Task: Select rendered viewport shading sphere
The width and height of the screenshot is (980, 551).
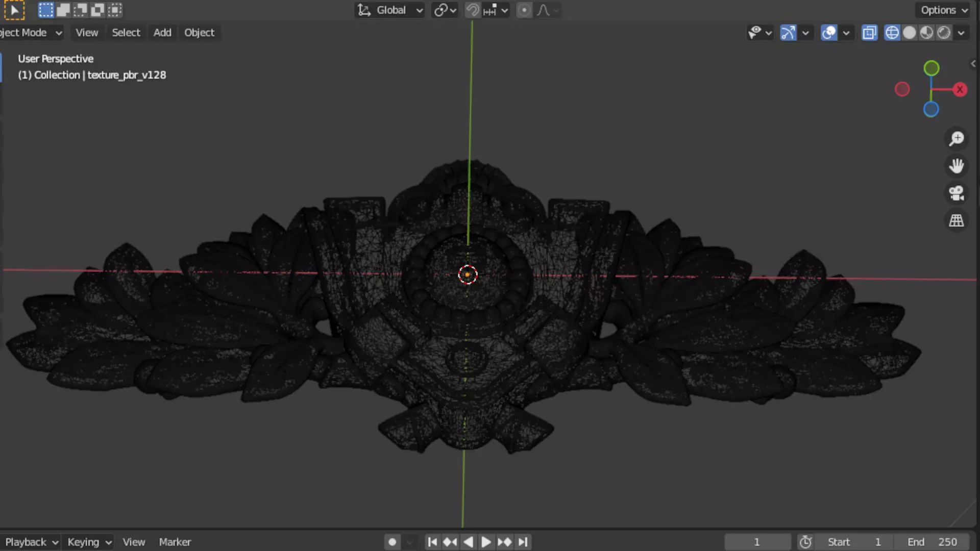Action: tap(944, 33)
